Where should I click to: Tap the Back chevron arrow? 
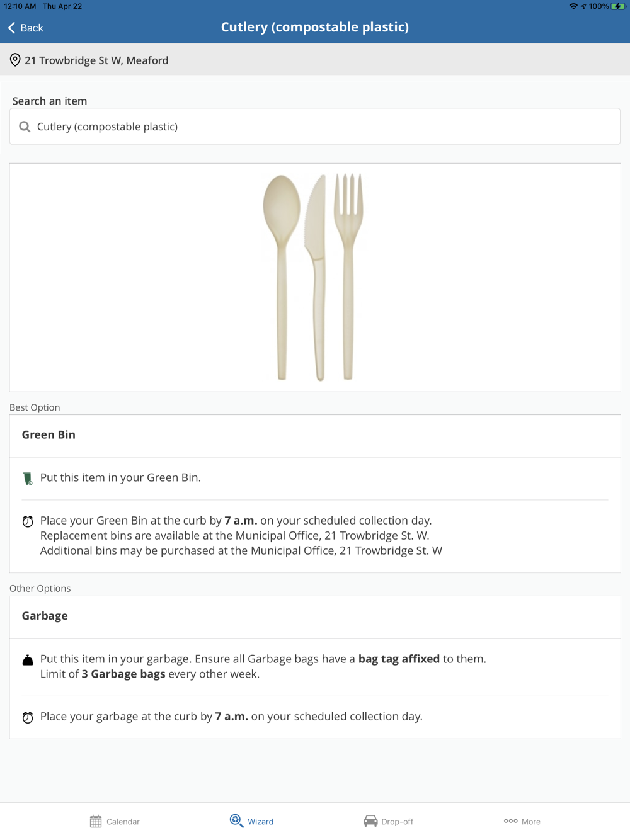coord(11,28)
